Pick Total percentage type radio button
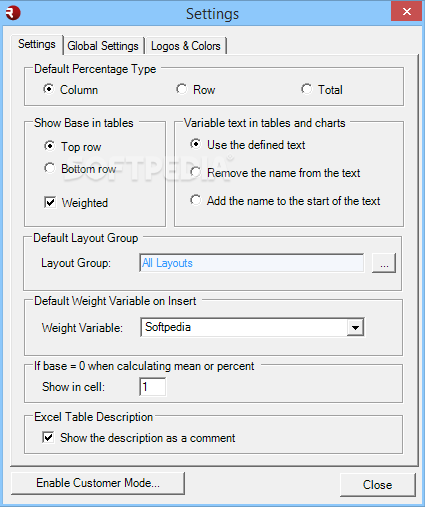 [306, 89]
